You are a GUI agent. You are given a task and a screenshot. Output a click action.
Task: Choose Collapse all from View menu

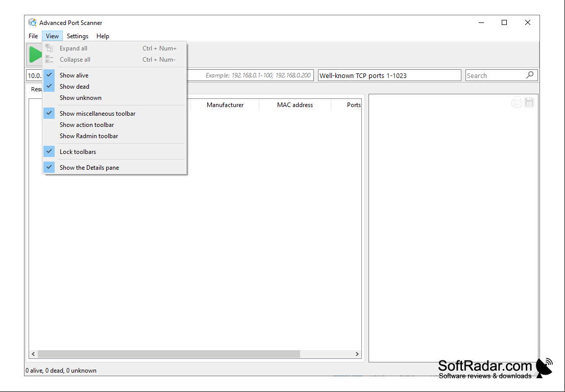(x=115, y=60)
